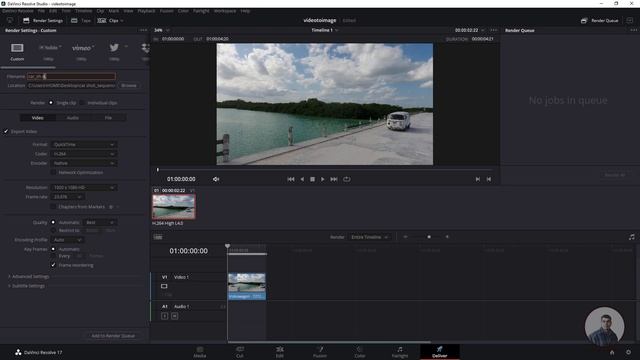The width and height of the screenshot is (640, 360).
Task: Open the Format dropdown showing QuickTime
Action: tap(84, 144)
